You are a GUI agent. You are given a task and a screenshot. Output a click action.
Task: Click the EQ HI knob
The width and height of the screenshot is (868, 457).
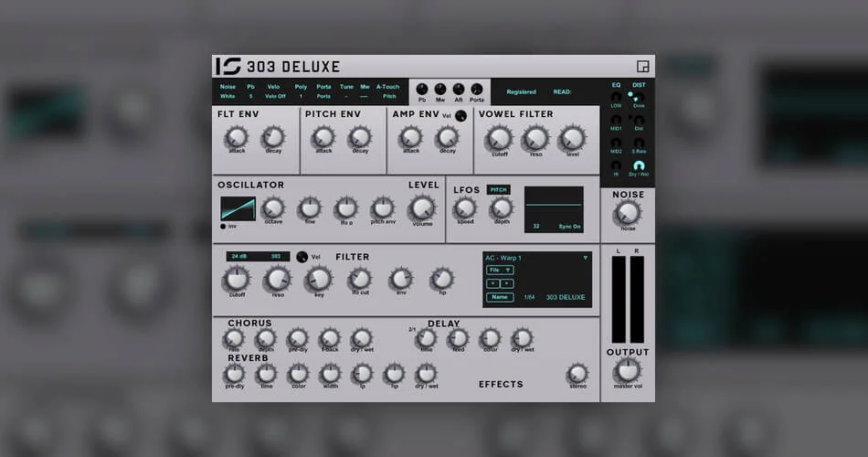pos(616,165)
